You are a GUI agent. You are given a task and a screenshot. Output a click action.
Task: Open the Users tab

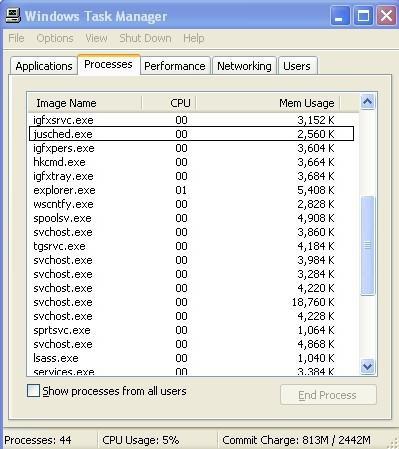(297, 66)
